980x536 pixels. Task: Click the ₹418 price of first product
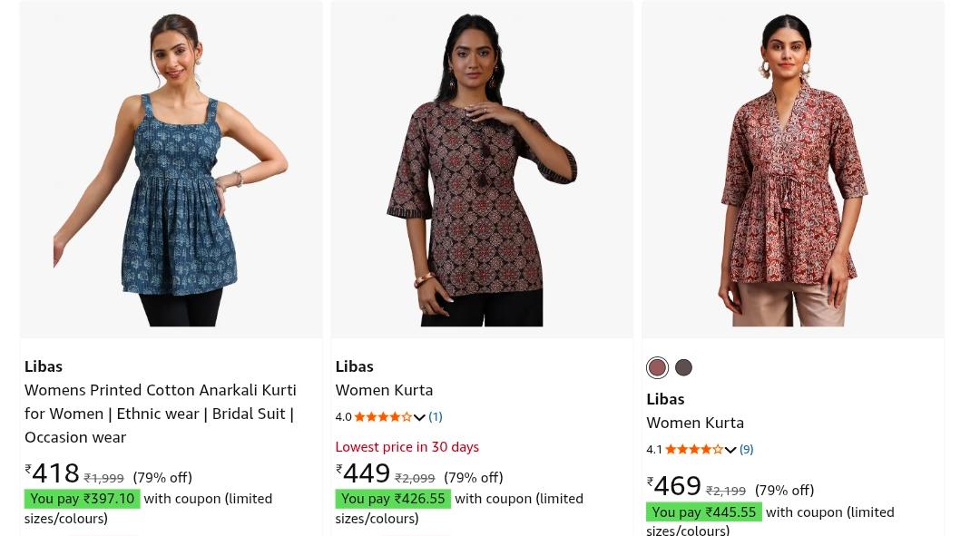coord(52,473)
